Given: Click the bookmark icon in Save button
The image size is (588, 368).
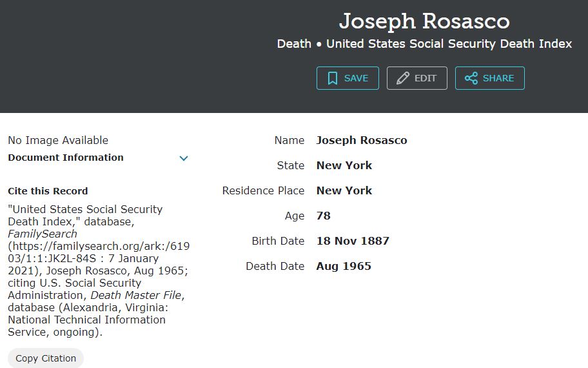Looking at the screenshot, I should (x=333, y=78).
